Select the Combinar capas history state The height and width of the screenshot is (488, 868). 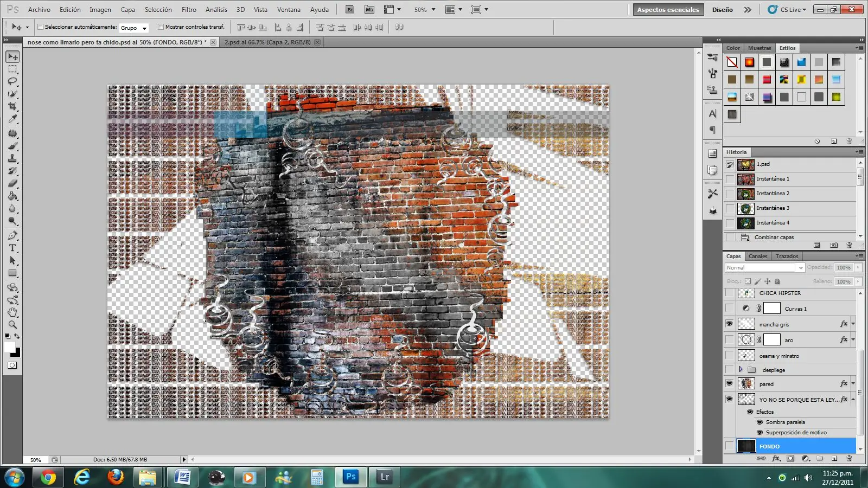pyautogui.click(x=774, y=237)
